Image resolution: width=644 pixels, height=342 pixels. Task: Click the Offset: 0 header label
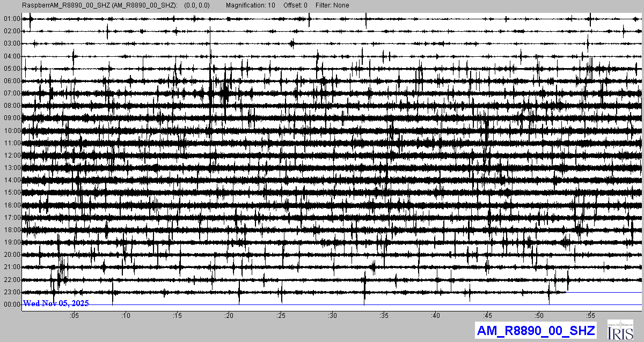click(296, 5)
